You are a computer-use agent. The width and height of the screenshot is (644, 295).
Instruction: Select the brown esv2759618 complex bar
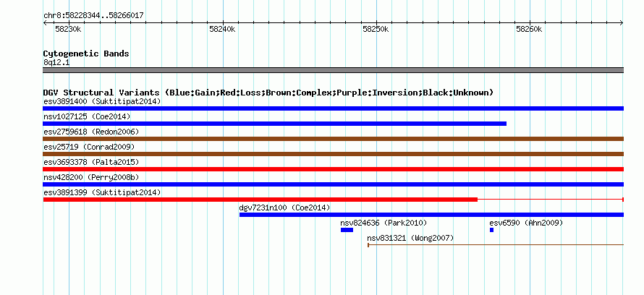tap(333, 139)
